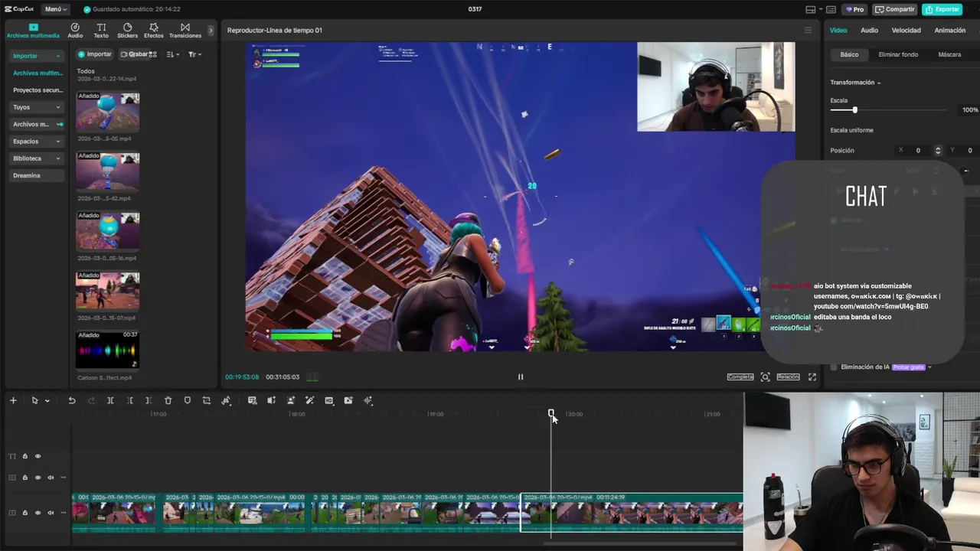Image resolution: width=980 pixels, height=551 pixels.
Task: Select the Eliminar fondo sub-tab
Action: (898, 54)
